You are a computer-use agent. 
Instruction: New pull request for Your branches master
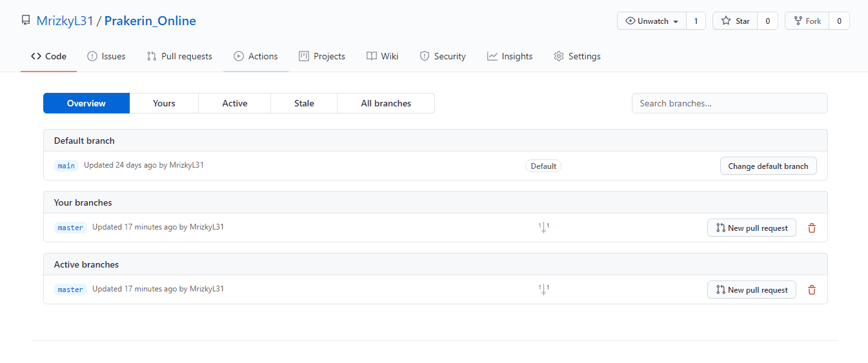[x=752, y=228]
